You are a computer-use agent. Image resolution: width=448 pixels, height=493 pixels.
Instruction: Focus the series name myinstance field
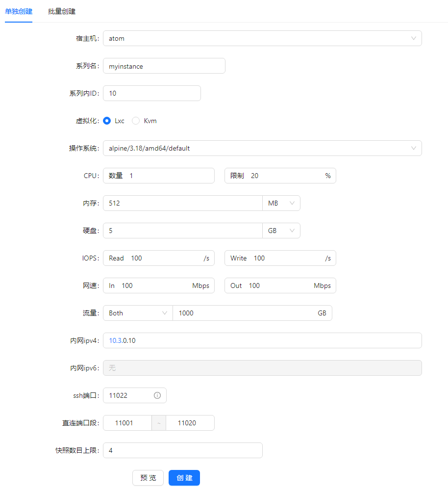click(x=164, y=66)
